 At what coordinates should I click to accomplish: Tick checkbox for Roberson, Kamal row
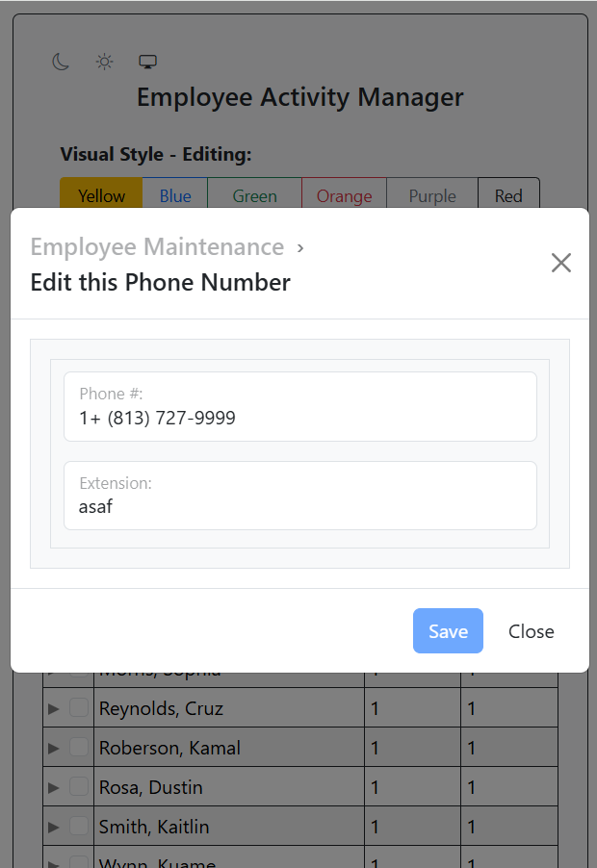pyautogui.click(x=78, y=748)
